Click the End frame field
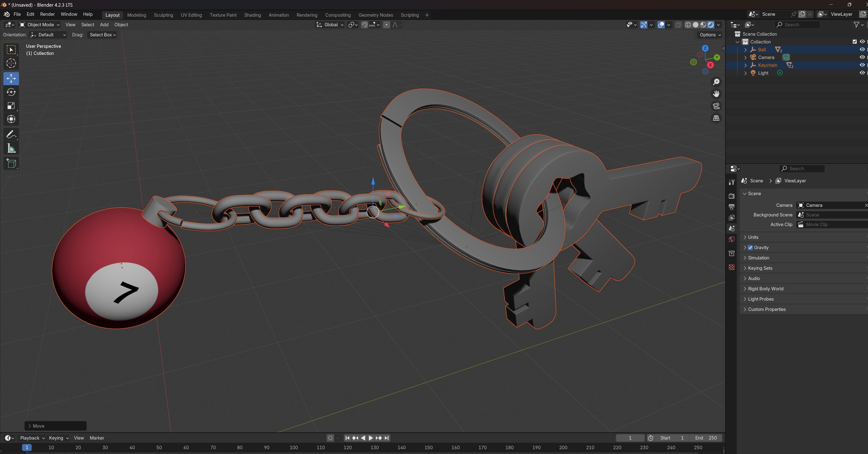The image size is (868, 454). [x=706, y=438]
